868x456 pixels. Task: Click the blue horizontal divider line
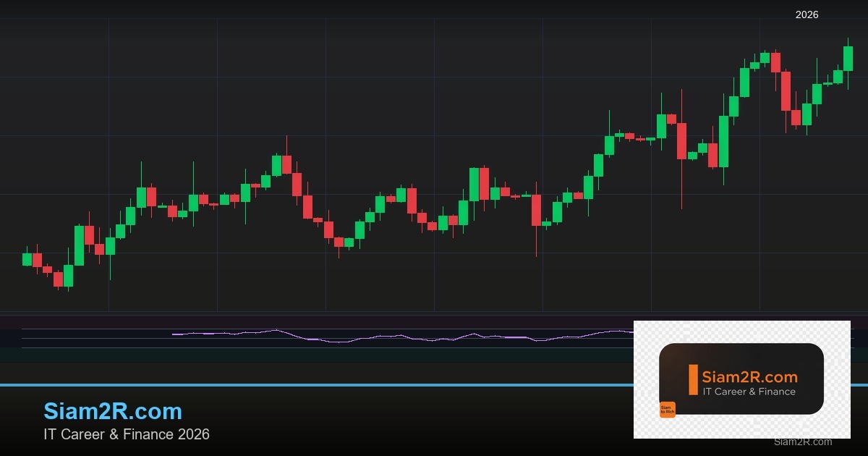click(289, 385)
